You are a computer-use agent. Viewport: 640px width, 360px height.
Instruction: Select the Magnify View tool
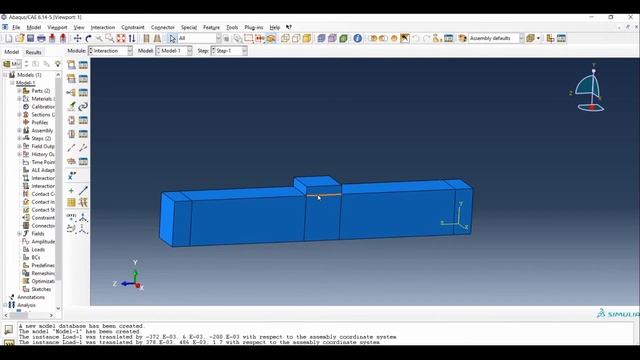tap(99, 38)
